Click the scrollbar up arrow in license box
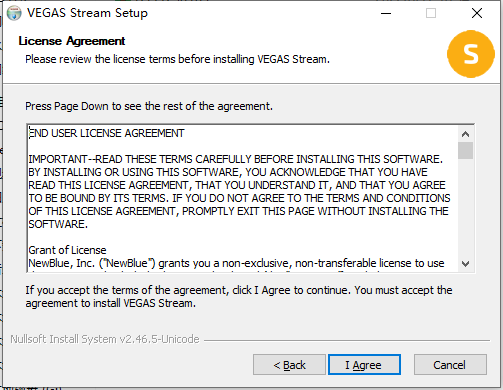The image size is (503, 390). 465,134
